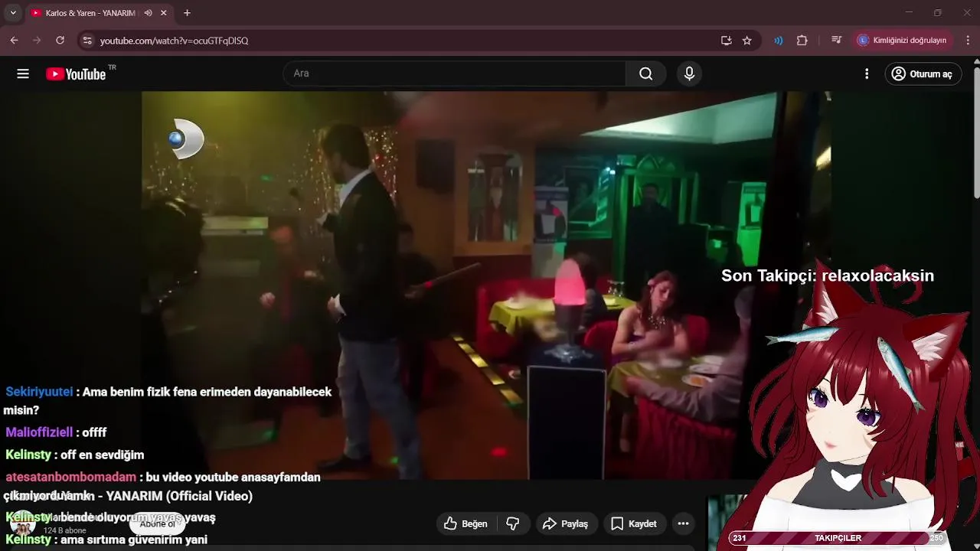
Task: Reload the page
Action: click(60, 41)
